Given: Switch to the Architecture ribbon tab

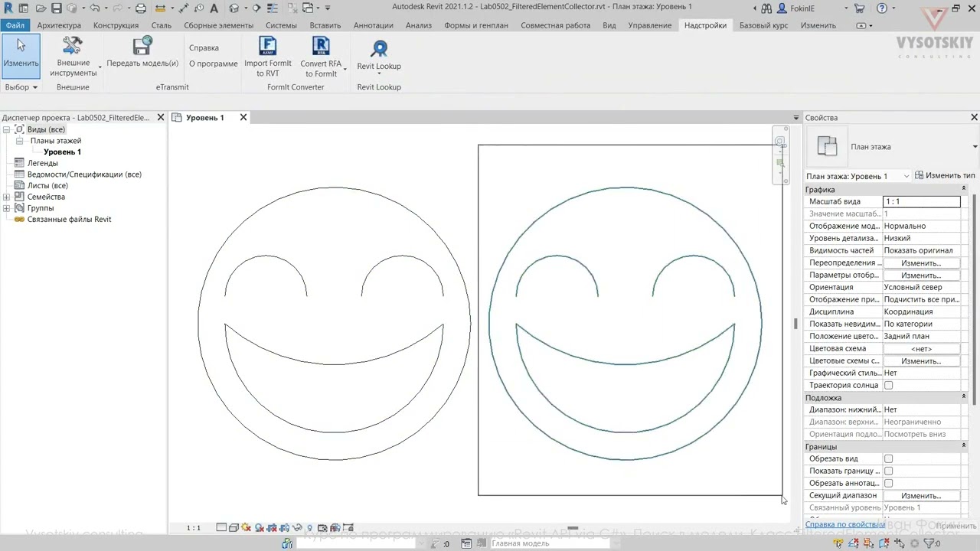Looking at the screenshot, I should click(x=59, y=25).
